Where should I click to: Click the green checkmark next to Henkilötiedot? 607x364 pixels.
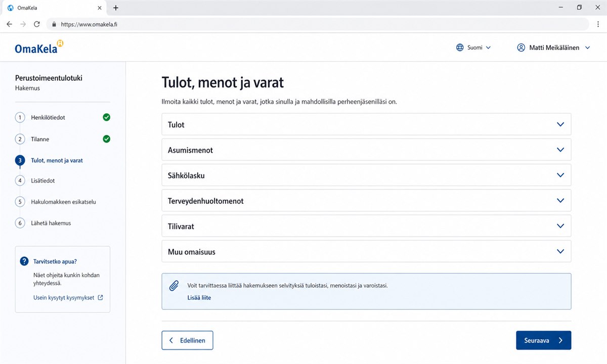106,117
